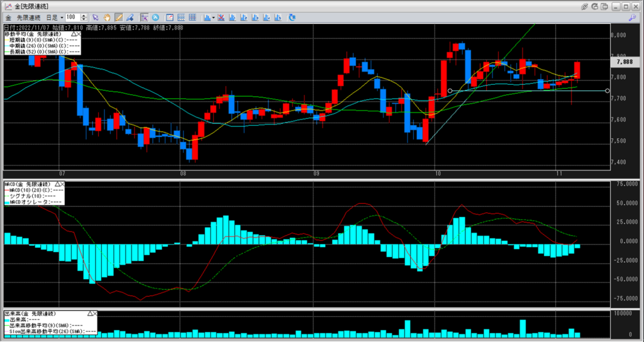Click the 長期線(52) legend entry
Image resolution: width=644 pixels, height=342 pixels.
click(x=42, y=52)
